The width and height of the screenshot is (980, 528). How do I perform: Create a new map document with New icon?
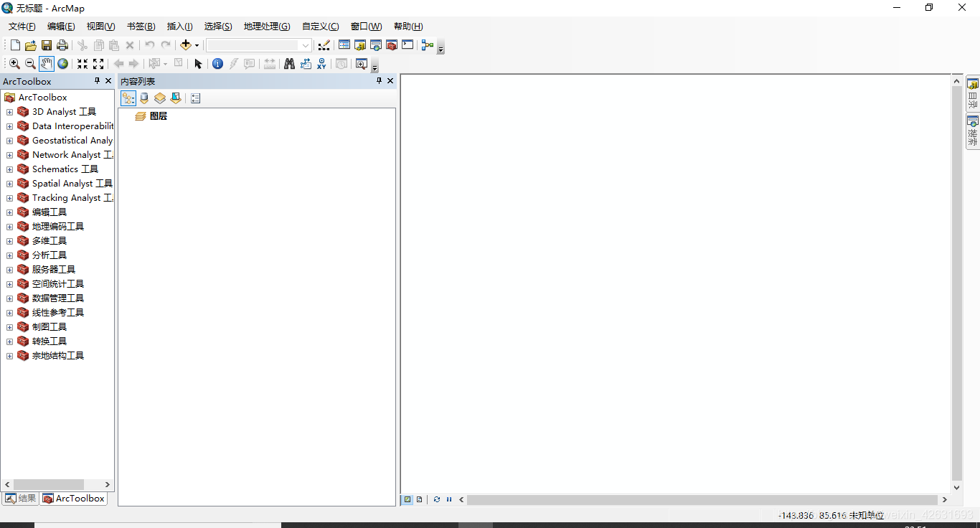(15, 45)
